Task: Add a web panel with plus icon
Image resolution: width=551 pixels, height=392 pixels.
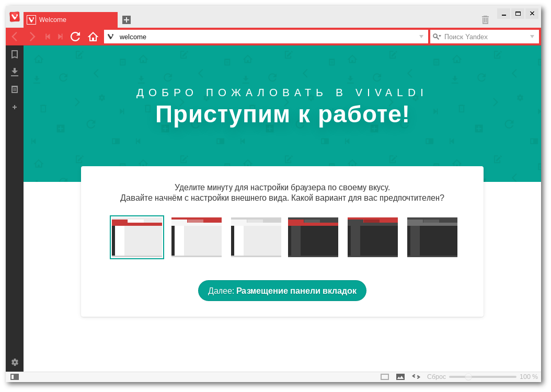Action: 15,107
